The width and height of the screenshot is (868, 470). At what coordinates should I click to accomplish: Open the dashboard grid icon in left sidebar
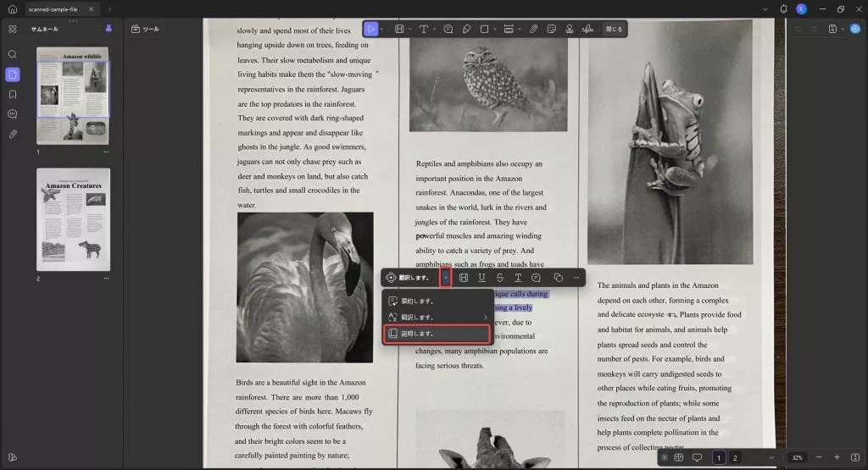click(12, 29)
